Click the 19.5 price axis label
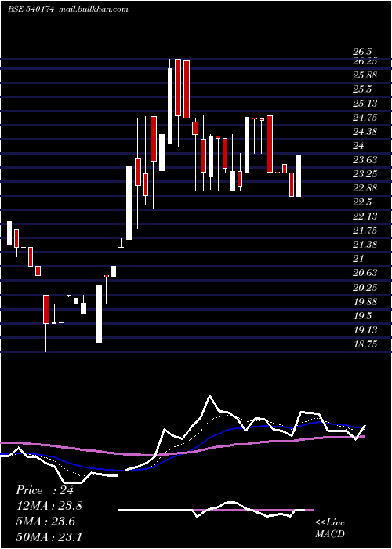Screen dimensions: 392x549 click(x=362, y=316)
